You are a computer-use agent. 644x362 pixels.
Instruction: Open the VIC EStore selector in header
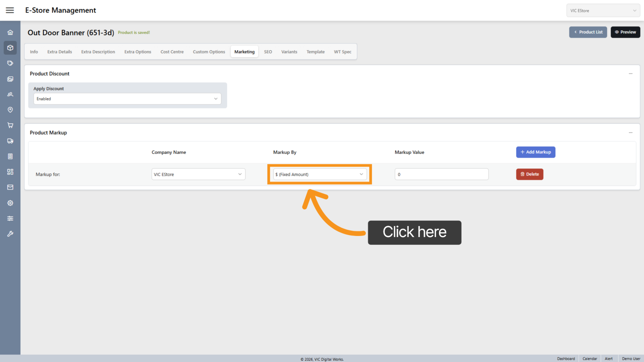pyautogui.click(x=603, y=11)
